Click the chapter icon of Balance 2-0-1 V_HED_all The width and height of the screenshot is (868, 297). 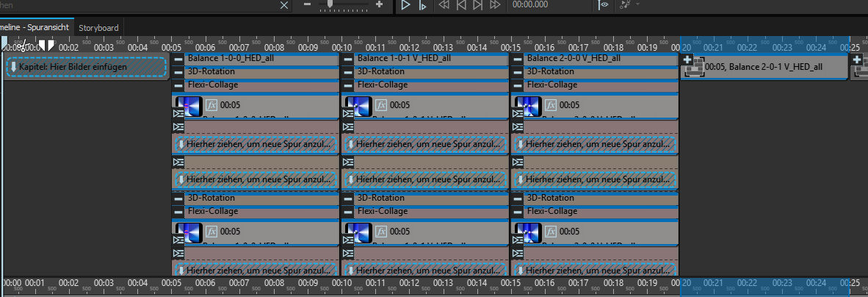tap(694, 68)
